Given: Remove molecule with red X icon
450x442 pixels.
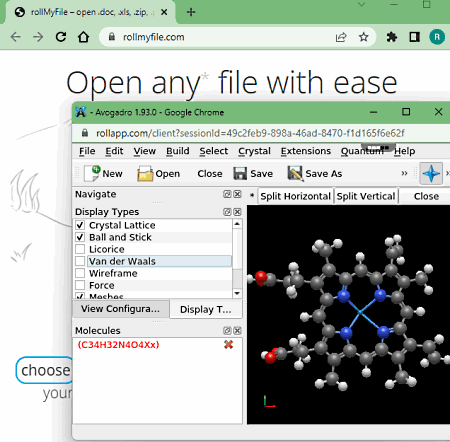Looking at the screenshot, I should (x=229, y=345).
